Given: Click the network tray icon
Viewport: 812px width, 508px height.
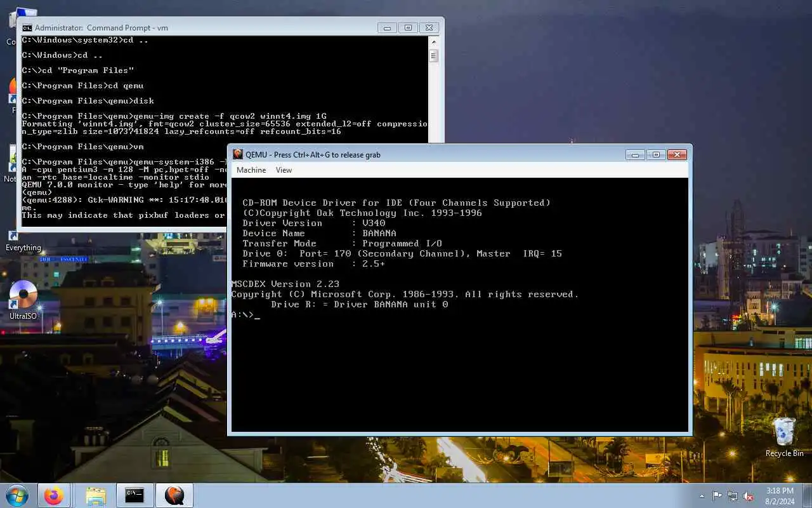Looking at the screenshot, I should pos(733,496).
